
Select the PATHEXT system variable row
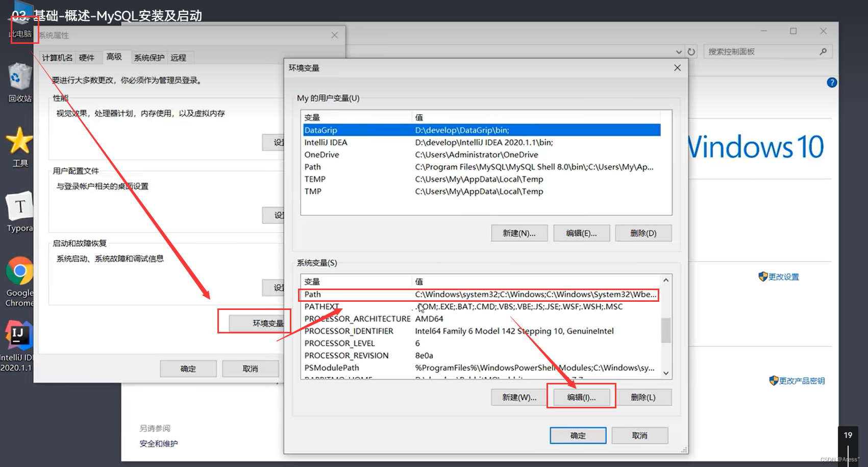(x=481, y=306)
